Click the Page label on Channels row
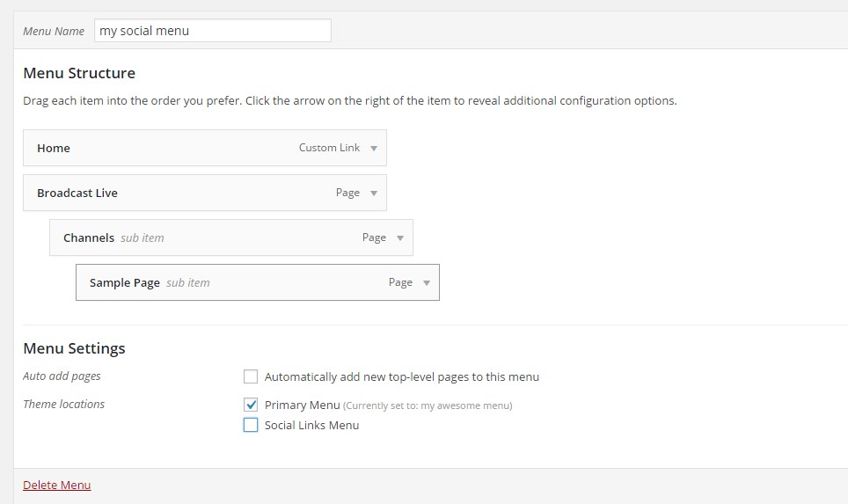 click(x=374, y=238)
